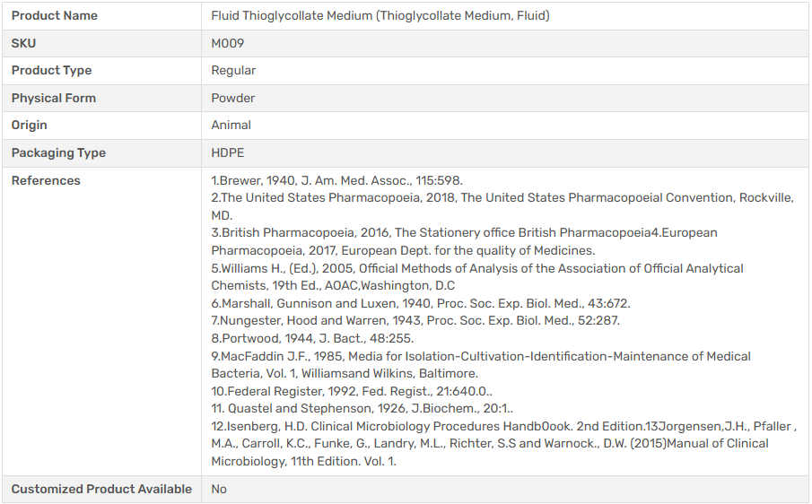Click the Origin row label

click(x=30, y=126)
